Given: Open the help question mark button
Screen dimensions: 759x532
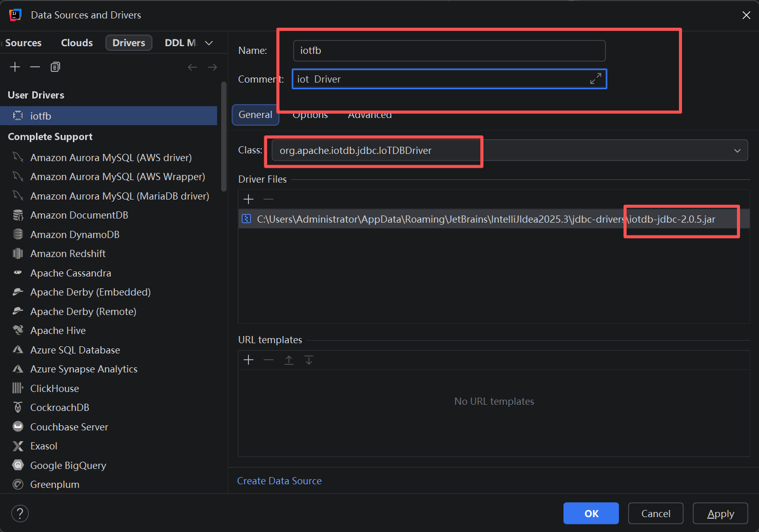Looking at the screenshot, I should click(x=20, y=514).
